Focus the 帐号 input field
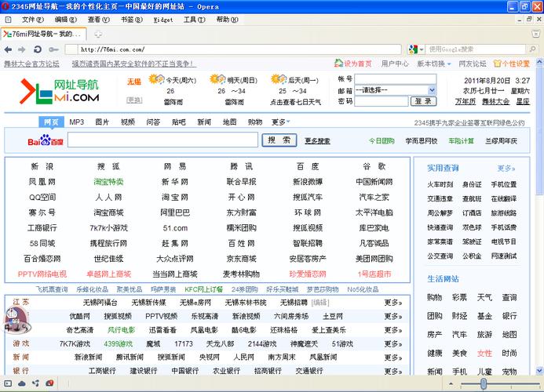 pos(395,79)
